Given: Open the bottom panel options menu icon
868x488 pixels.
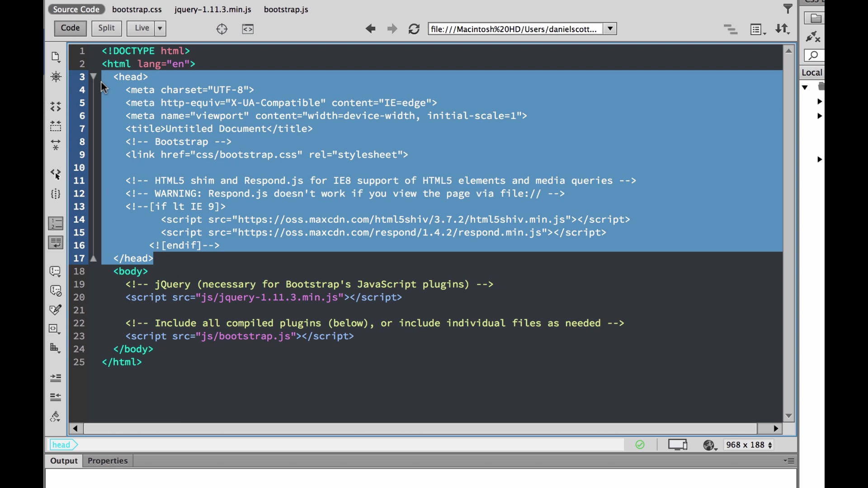Looking at the screenshot, I should click(789, 460).
